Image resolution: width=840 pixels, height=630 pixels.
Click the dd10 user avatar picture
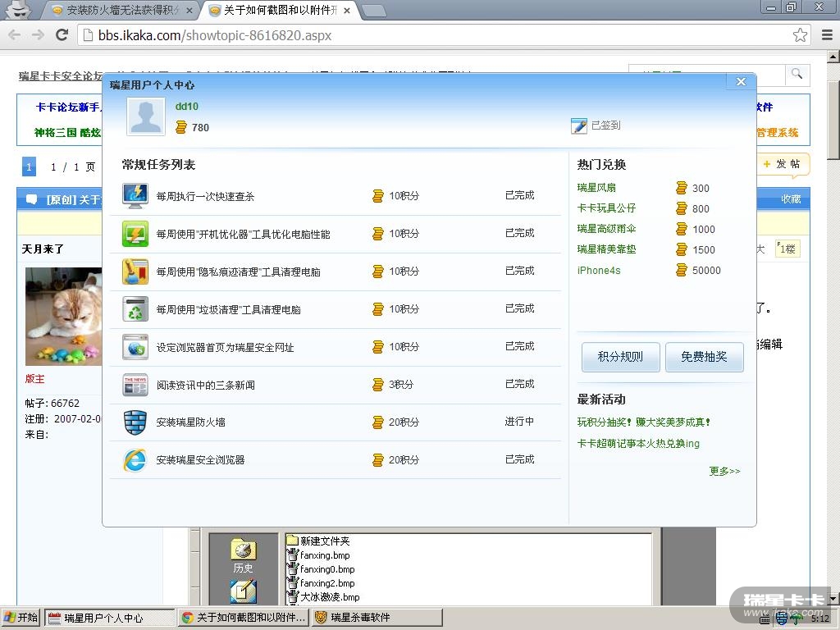pyautogui.click(x=146, y=116)
